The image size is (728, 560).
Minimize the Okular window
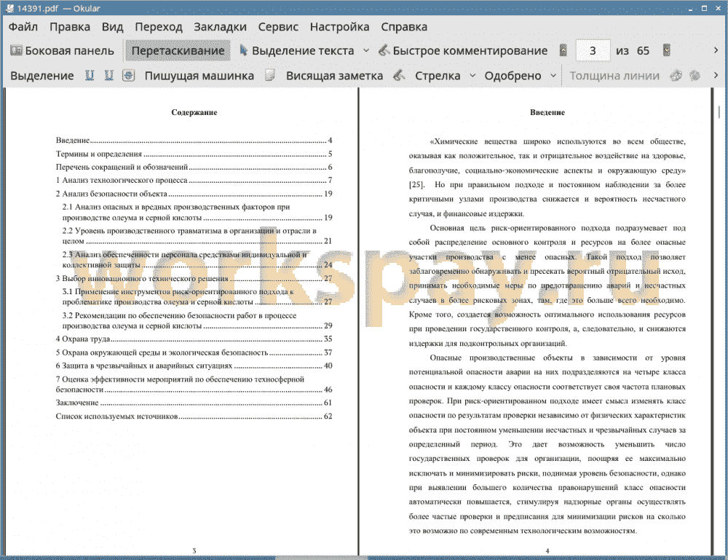click(x=690, y=9)
